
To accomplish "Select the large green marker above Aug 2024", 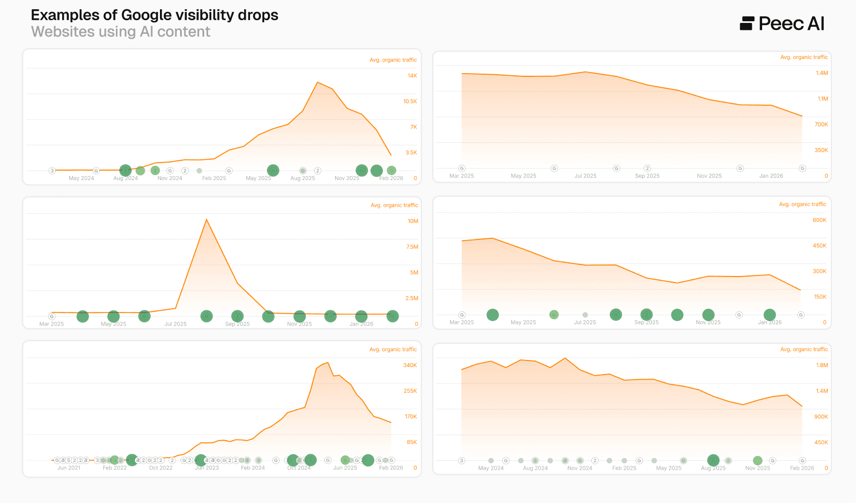I will point(126,171).
